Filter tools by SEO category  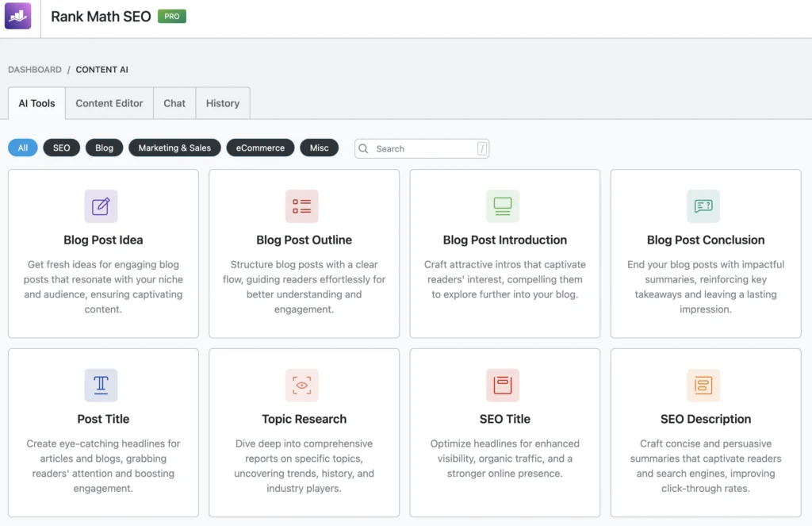pos(61,148)
